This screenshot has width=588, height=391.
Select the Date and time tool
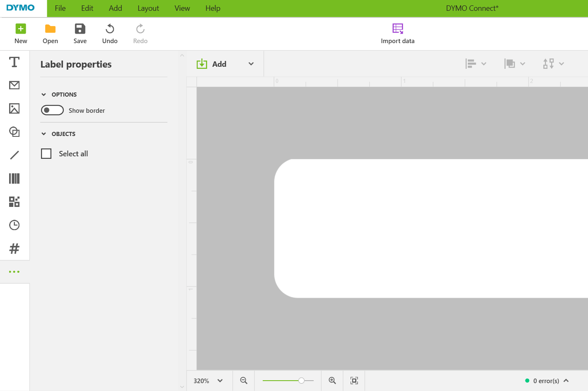point(15,225)
